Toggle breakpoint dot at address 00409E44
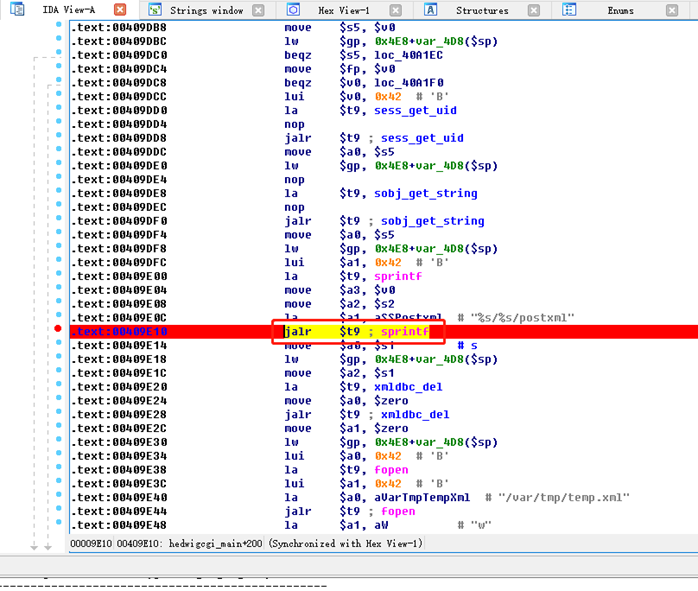The image size is (698, 591). pyautogui.click(x=58, y=508)
